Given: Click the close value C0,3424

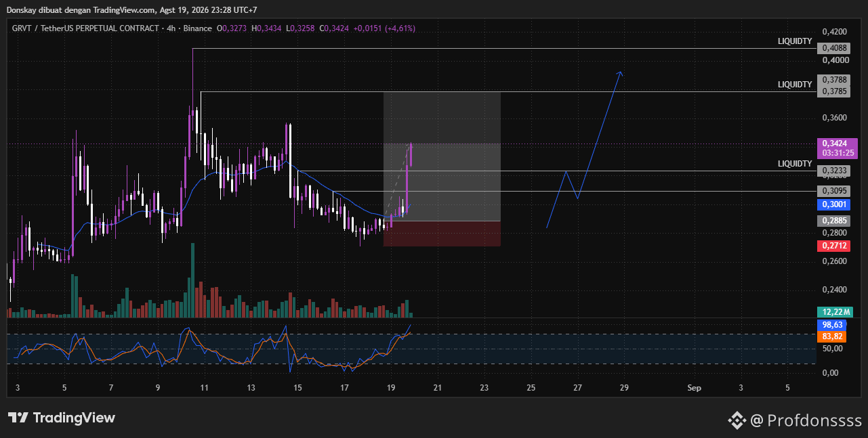Looking at the screenshot, I should [x=335, y=28].
